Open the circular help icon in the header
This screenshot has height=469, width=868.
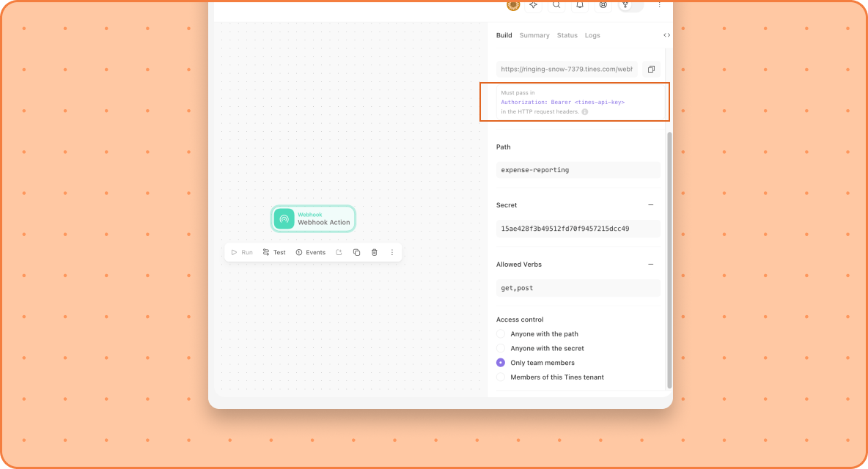click(x=603, y=5)
